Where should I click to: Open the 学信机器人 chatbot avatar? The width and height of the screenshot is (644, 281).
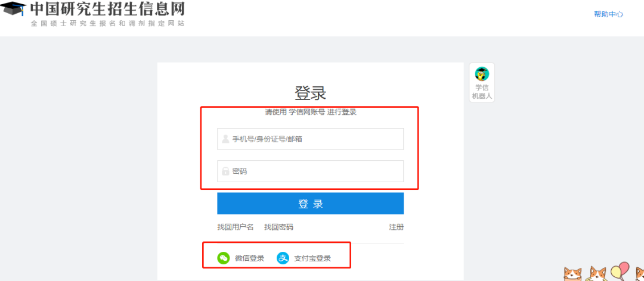[482, 74]
